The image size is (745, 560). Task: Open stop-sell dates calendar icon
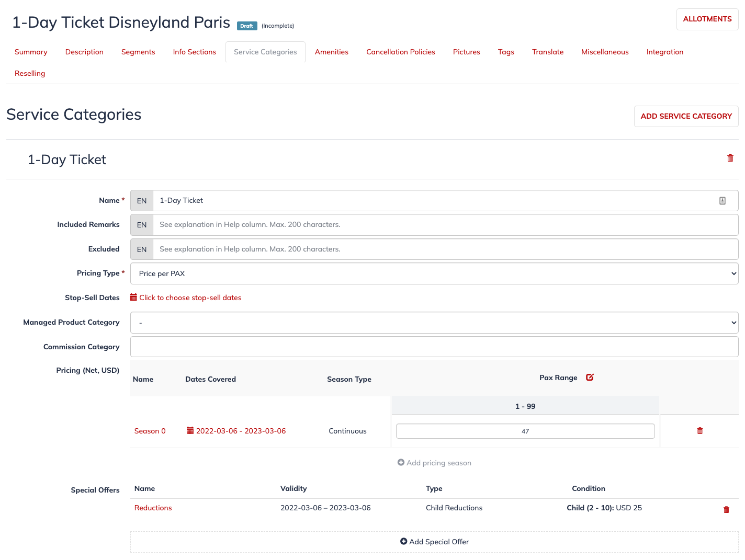click(x=133, y=297)
